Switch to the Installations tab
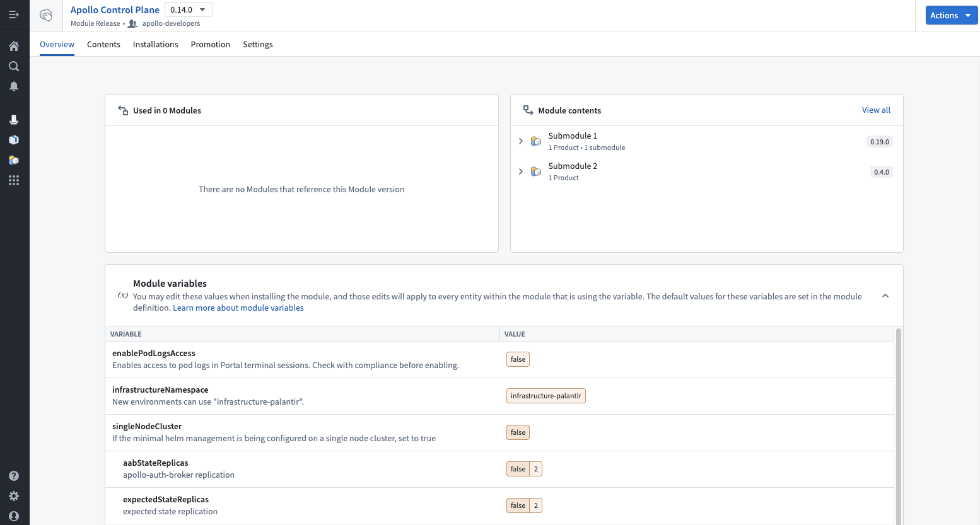Viewport: 980px width, 525px height. [x=156, y=44]
